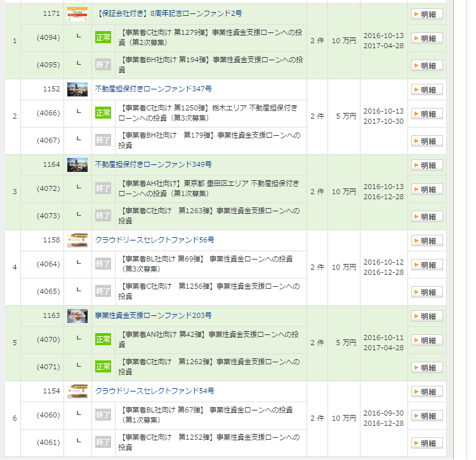The image size is (476, 460).
Task: Click the 明細 button for loan (4094)
Action: coord(426,38)
